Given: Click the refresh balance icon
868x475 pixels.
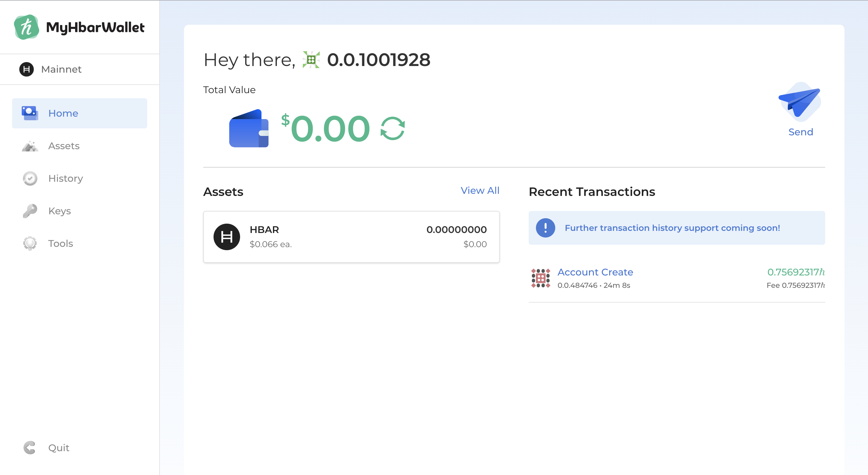Looking at the screenshot, I should [393, 129].
